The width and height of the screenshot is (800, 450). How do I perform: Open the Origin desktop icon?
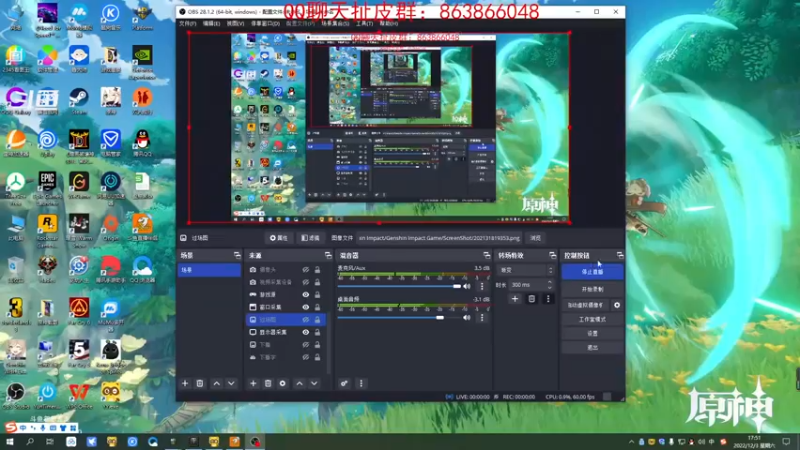click(x=110, y=227)
